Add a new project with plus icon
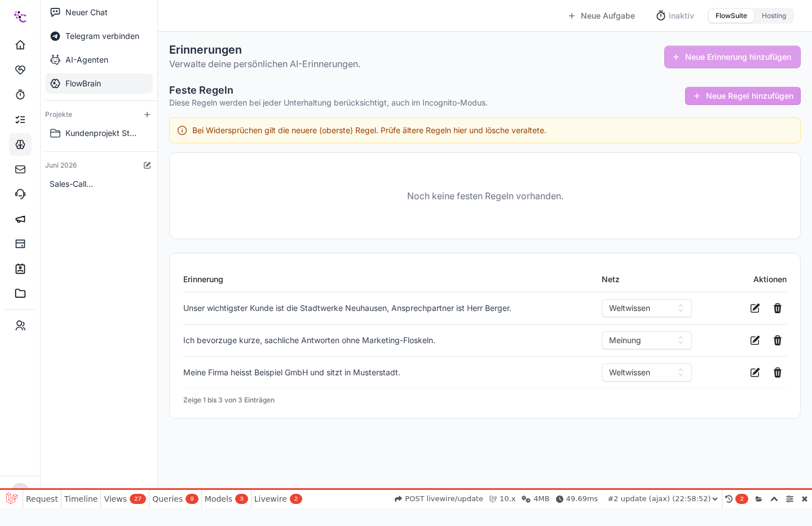 (147, 115)
